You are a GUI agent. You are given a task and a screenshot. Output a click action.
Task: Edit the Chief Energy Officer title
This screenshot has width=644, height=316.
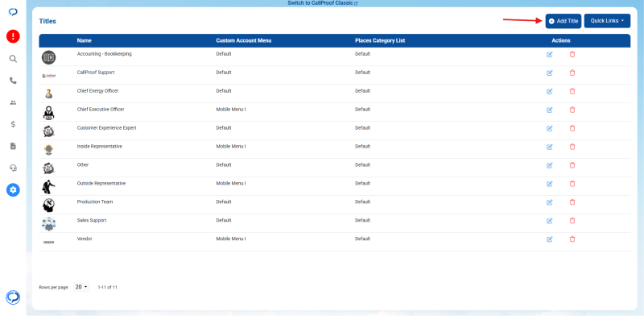(550, 91)
